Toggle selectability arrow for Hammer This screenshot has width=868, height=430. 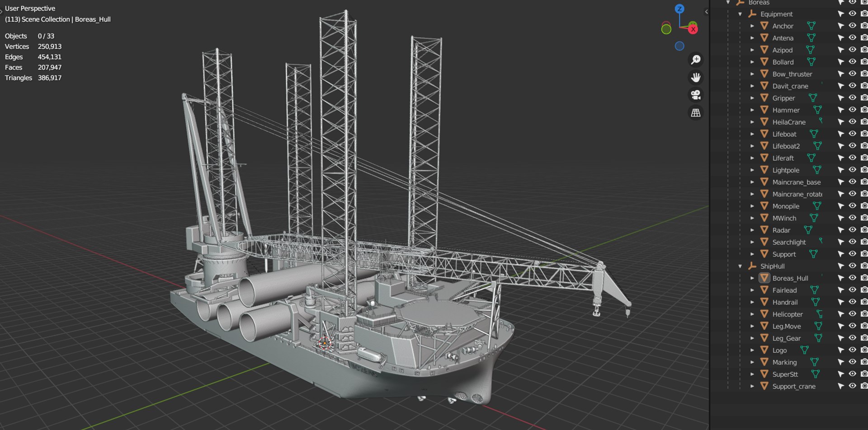(x=841, y=110)
